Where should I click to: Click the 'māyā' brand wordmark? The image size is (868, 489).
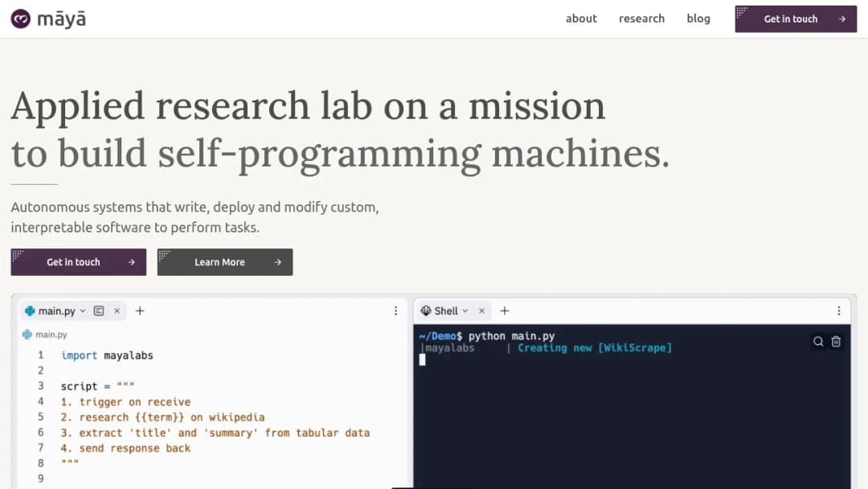(61, 18)
